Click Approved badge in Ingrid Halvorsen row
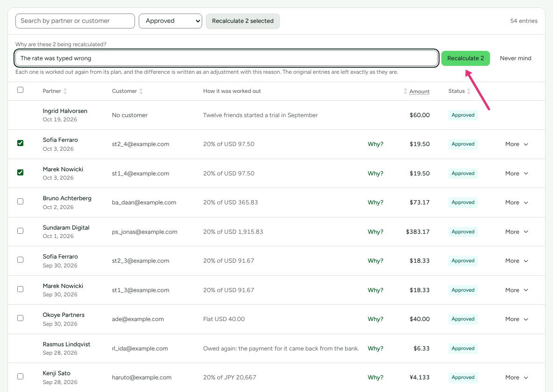553x392 pixels. [463, 115]
